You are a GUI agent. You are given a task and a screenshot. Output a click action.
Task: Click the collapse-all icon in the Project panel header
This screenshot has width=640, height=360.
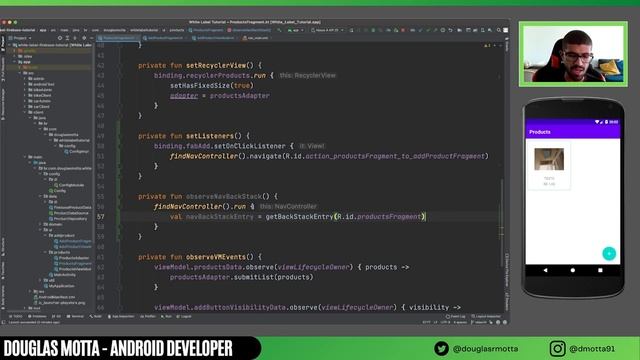click(x=75, y=38)
